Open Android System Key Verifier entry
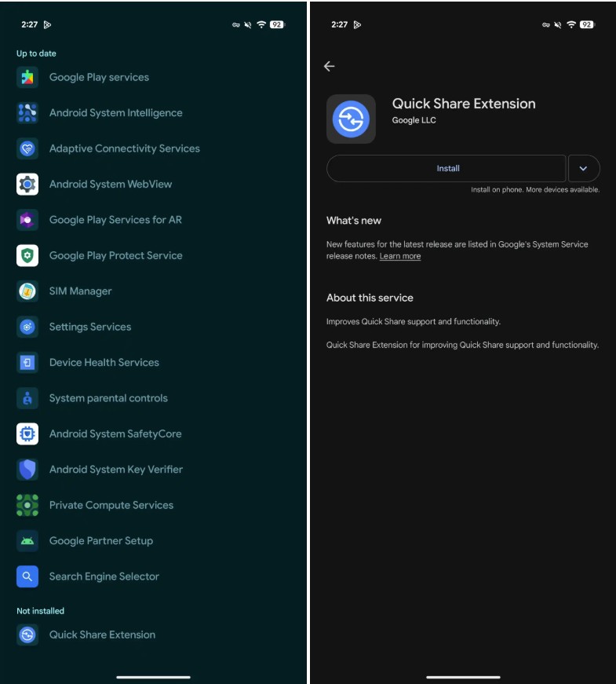The width and height of the screenshot is (616, 684). [154, 470]
